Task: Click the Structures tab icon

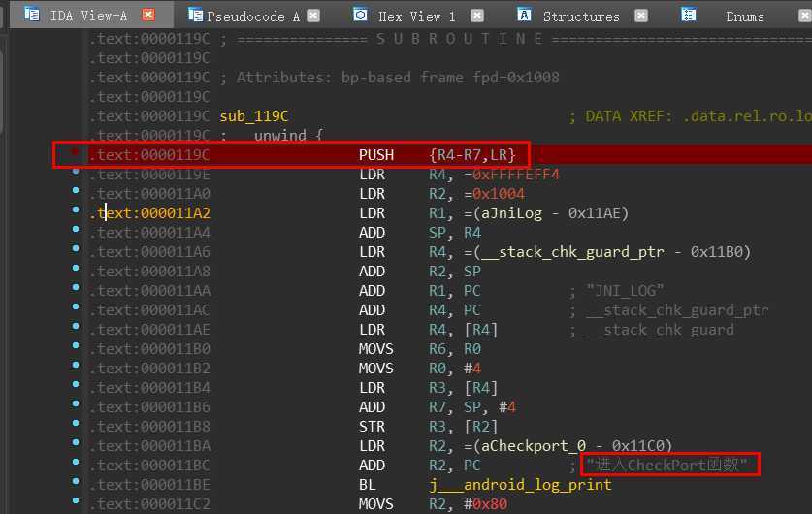Action: [x=524, y=15]
